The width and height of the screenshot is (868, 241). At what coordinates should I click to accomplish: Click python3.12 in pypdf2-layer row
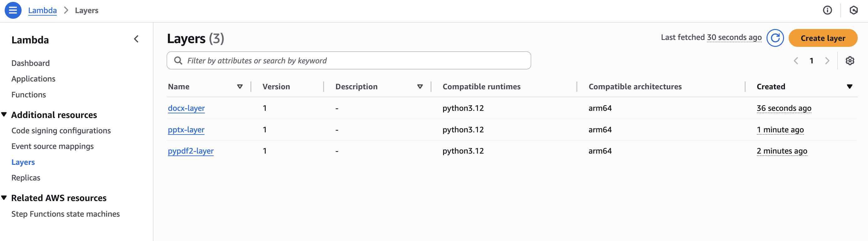coord(463,151)
